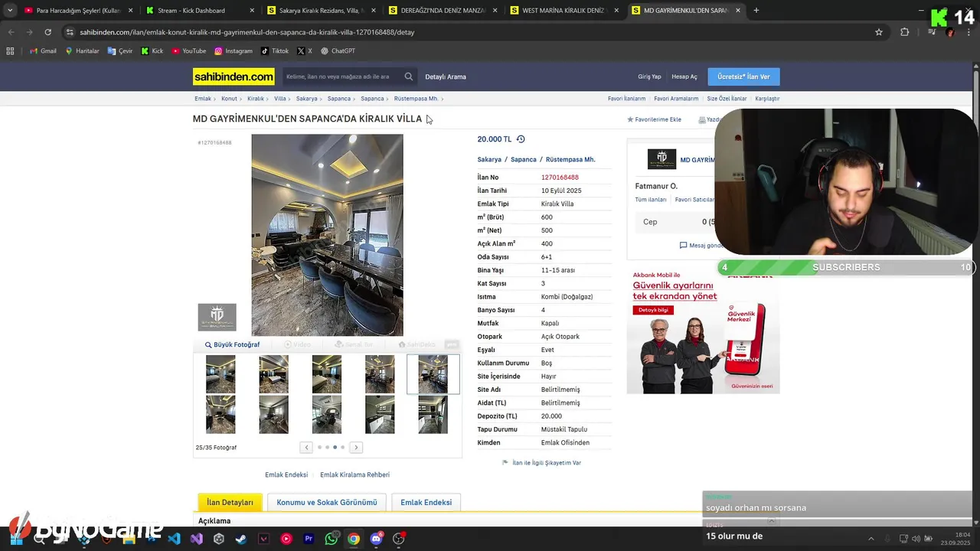Screen dimensions: 980x551
Task: Click the search magnifier icon
Action: pos(409,77)
